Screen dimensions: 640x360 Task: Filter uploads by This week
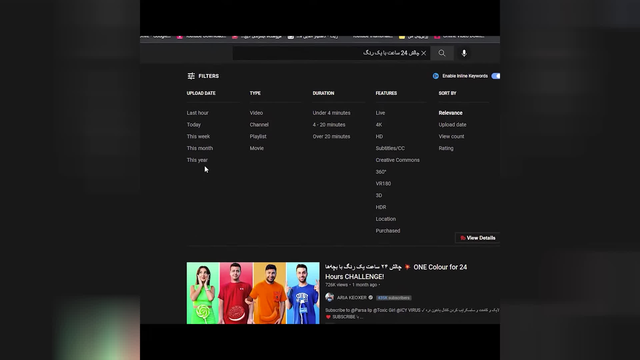pos(198,136)
